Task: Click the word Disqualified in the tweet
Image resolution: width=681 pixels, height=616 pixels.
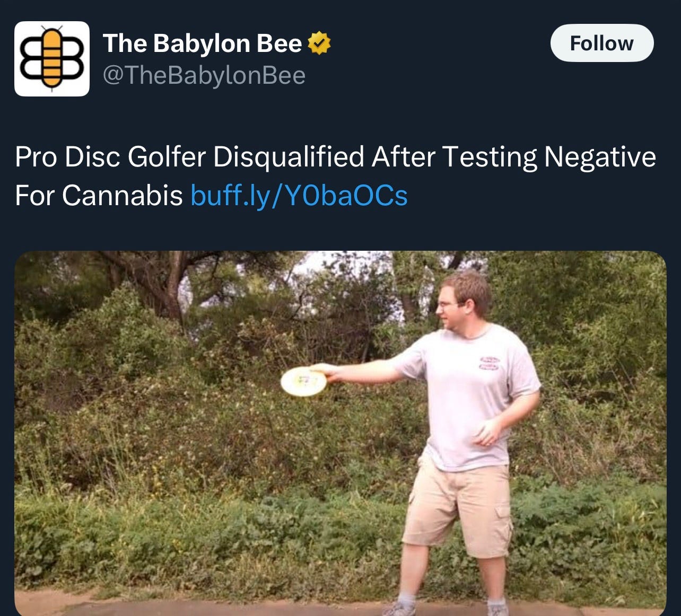Action: (x=289, y=157)
